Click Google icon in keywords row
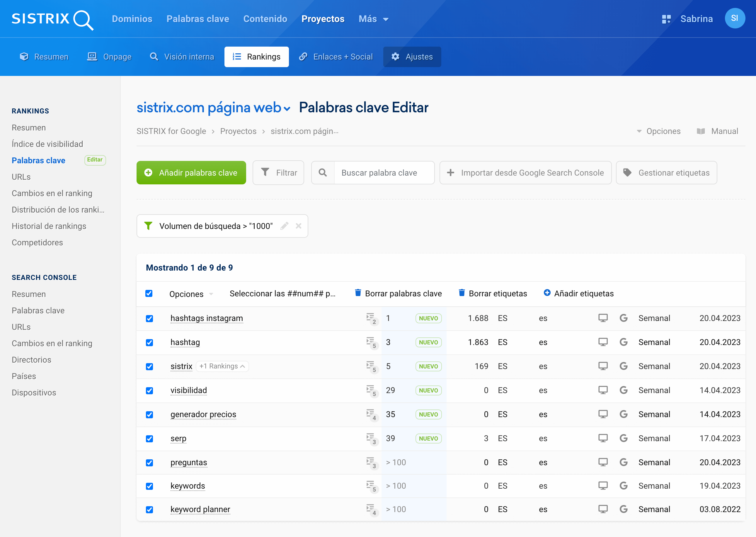The width and height of the screenshot is (756, 537). pos(624,486)
